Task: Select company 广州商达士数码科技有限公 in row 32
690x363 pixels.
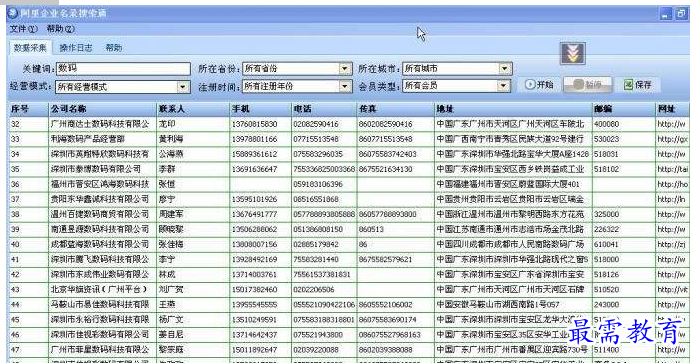Action: tap(100, 124)
